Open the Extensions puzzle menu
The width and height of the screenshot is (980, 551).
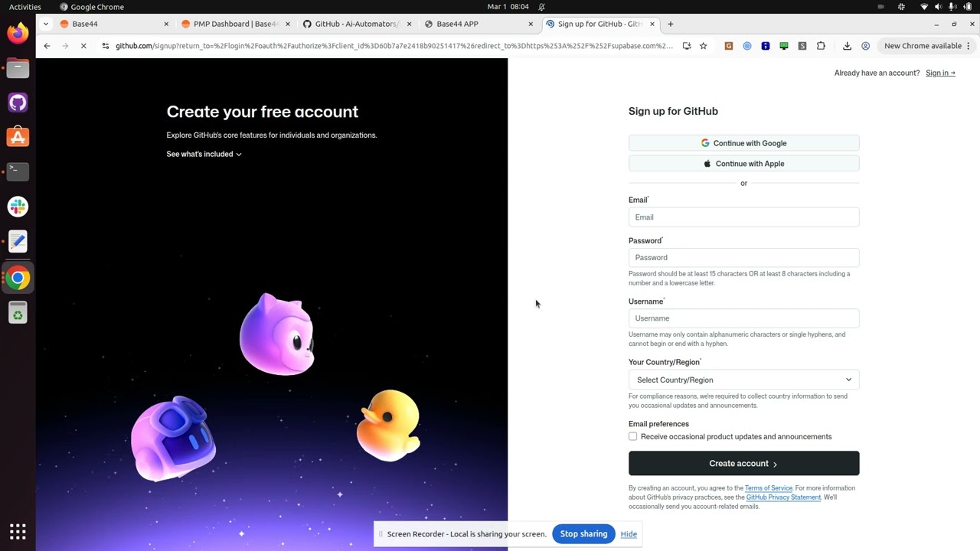(821, 46)
